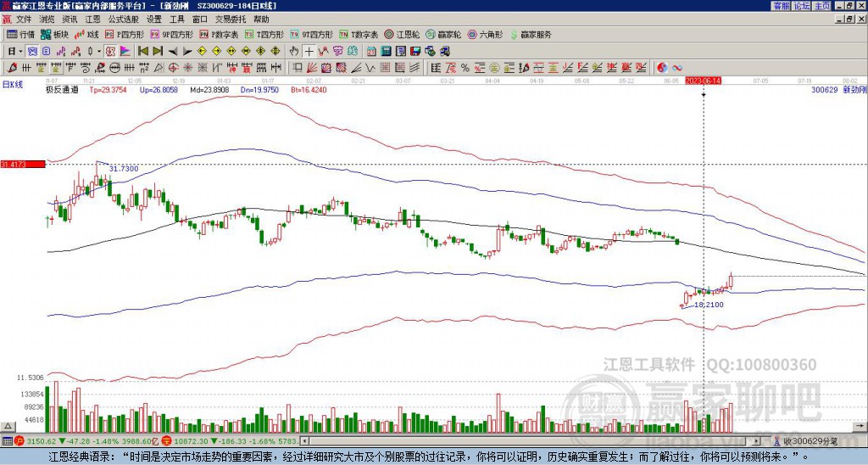Click the Md=23.8908 value
This screenshot has height=465, width=868.
209,89
